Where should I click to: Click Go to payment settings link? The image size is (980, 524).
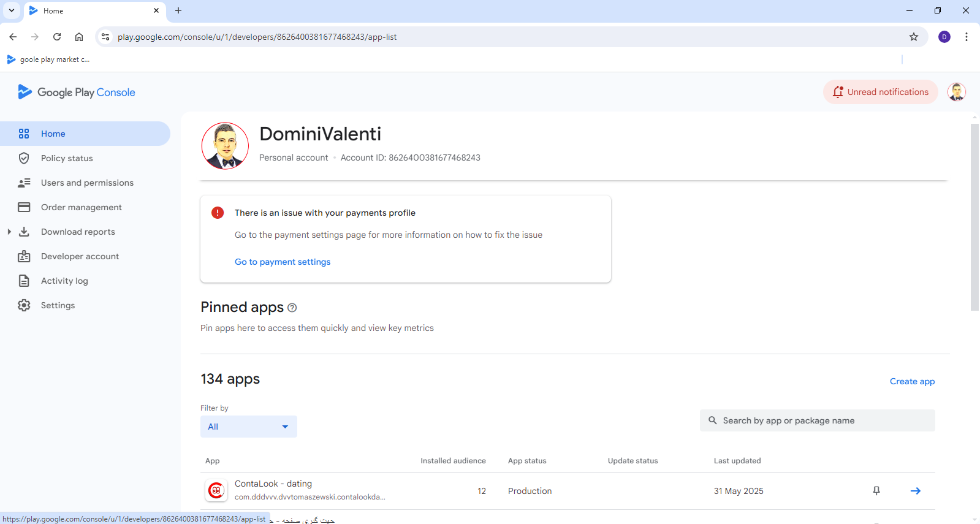(283, 262)
